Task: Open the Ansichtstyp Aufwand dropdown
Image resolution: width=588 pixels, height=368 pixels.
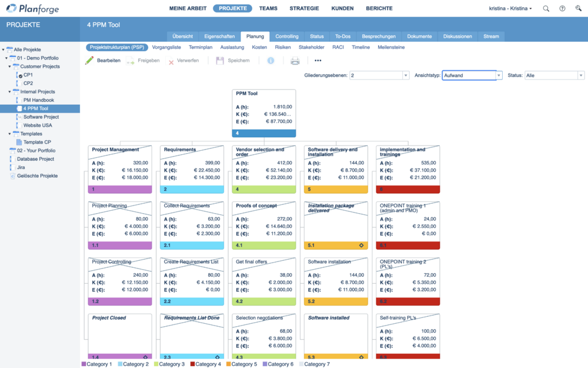Action: click(x=472, y=75)
